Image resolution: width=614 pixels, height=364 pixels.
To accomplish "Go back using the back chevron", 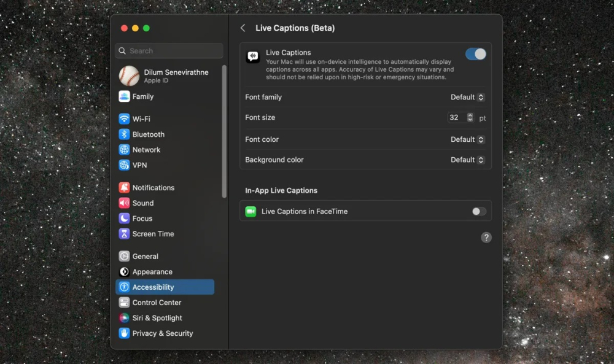I will (243, 28).
